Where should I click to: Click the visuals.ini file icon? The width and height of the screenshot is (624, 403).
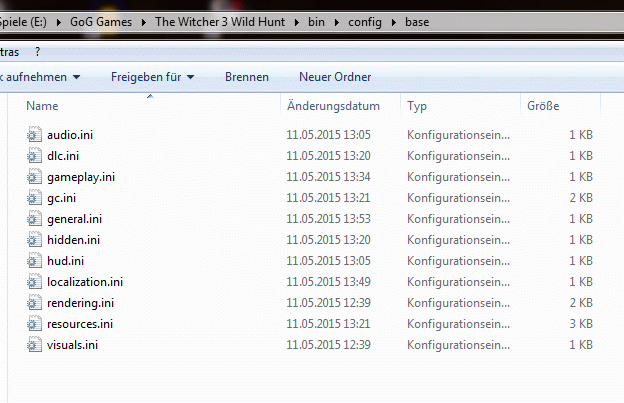click(34, 345)
